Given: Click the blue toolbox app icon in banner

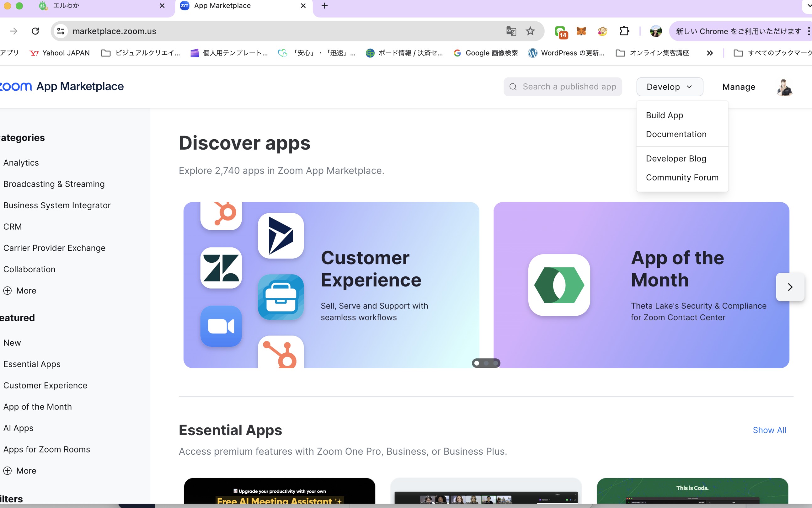Looking at the screenshot, I should point(281,297).
